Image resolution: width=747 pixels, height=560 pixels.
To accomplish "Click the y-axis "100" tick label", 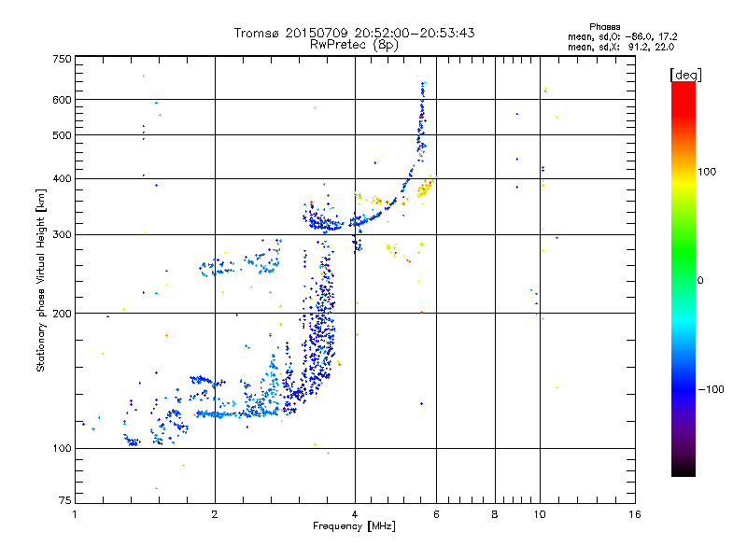I will coord(62,448).
